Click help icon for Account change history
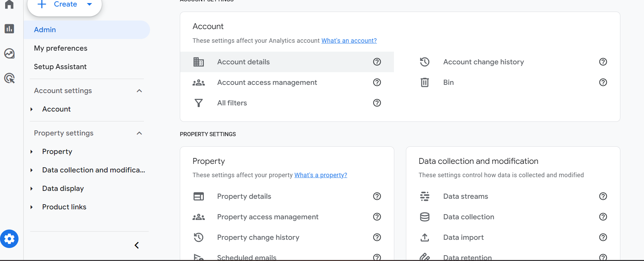 point(603,62)
